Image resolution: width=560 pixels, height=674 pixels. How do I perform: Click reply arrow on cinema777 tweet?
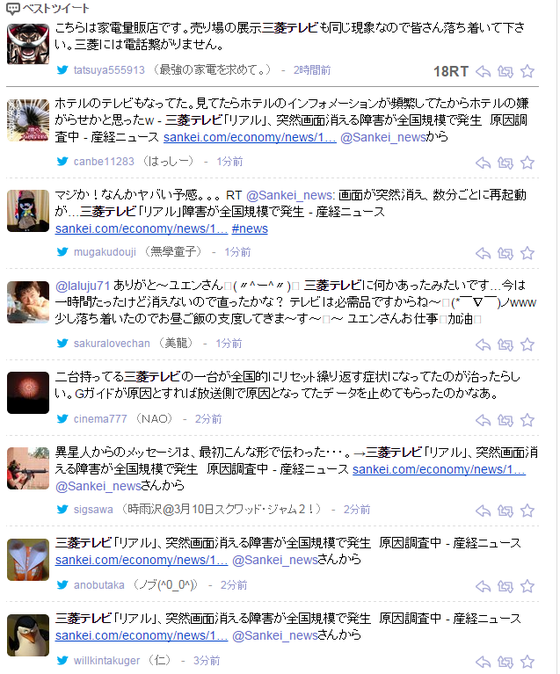click(x=483, y=420)
